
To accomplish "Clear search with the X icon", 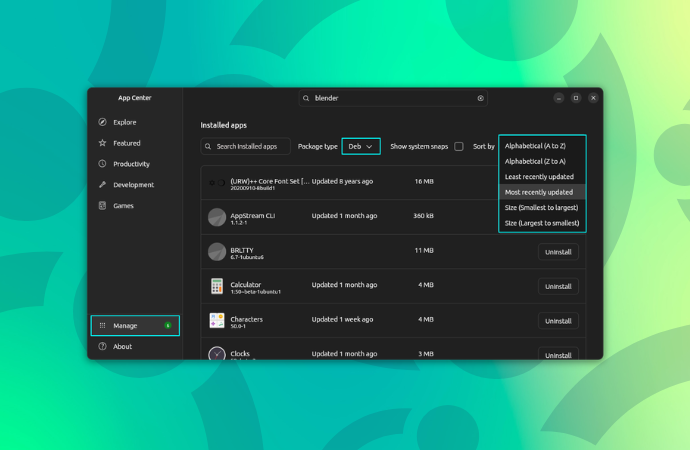I will click(x=480, y=98).
